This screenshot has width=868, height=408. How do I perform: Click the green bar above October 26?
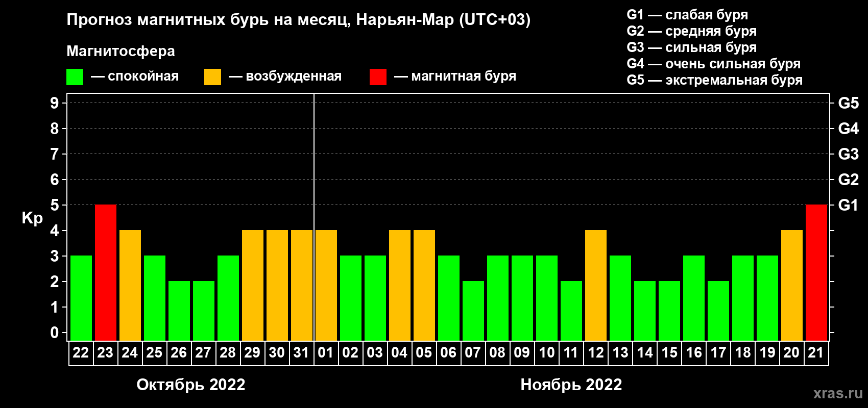pos(179,311)
